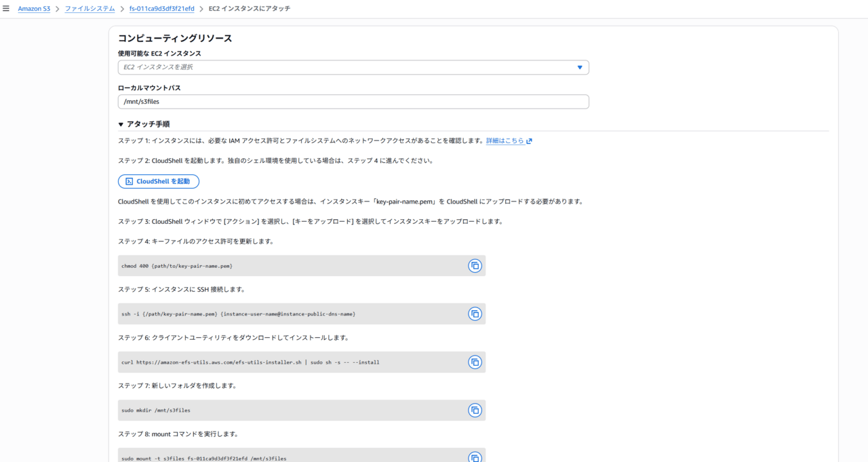Copy the ssh -i connection command
Image resolution: width=868 pixels, height=462 pixels.
point(475,314)
